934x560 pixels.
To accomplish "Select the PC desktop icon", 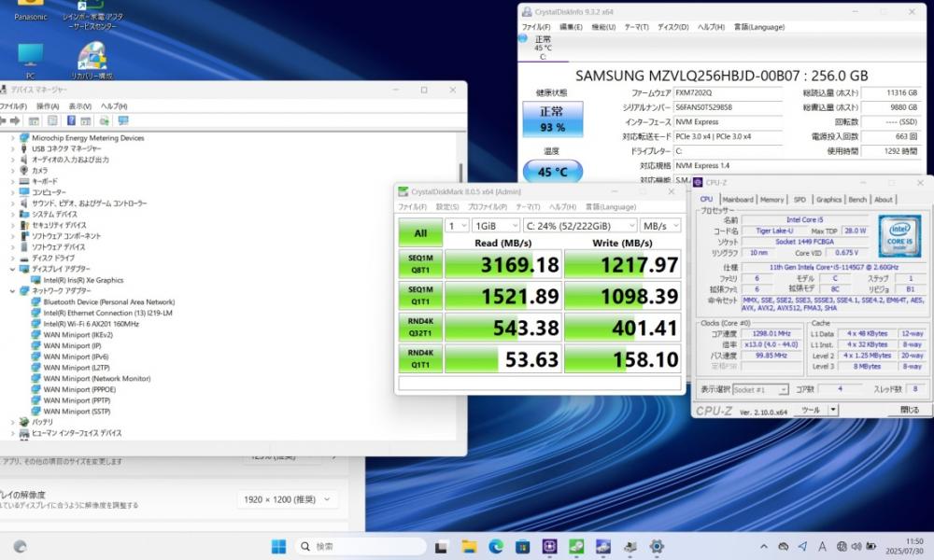I will [x=31, y=61].
